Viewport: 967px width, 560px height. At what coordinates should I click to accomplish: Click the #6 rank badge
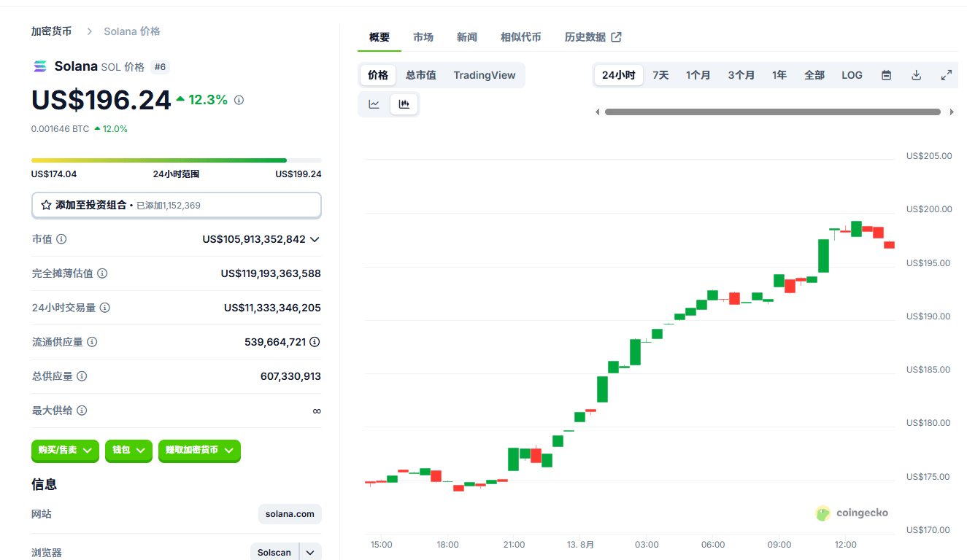[x=161, y=67]
